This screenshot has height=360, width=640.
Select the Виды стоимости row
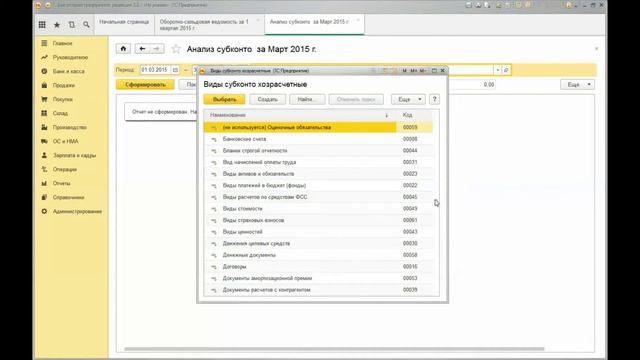pos(318,209)
